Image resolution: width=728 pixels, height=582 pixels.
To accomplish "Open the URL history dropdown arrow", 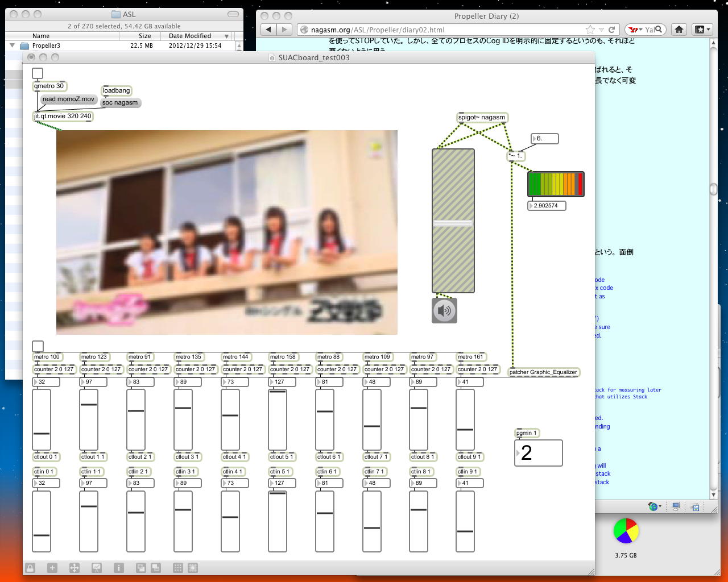I will [602, 30].
